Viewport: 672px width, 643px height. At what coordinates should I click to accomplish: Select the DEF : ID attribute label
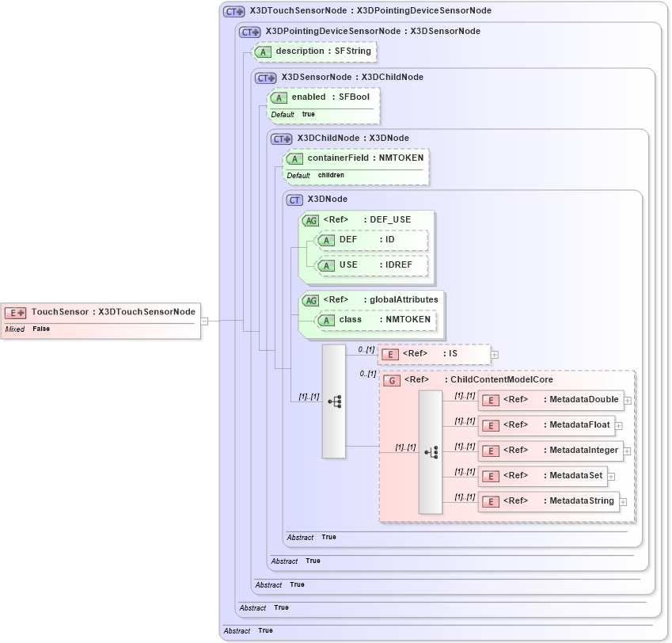(366, 239)
